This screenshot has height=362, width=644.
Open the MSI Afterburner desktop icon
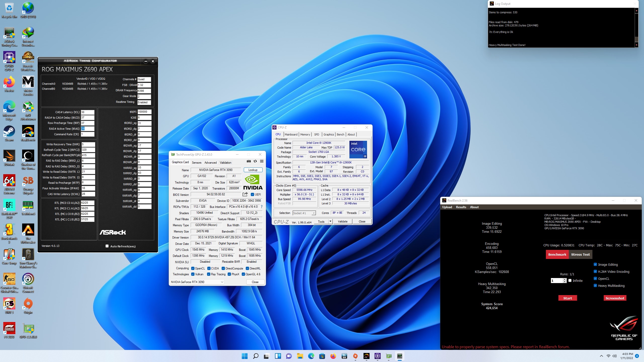pos(28,111)
